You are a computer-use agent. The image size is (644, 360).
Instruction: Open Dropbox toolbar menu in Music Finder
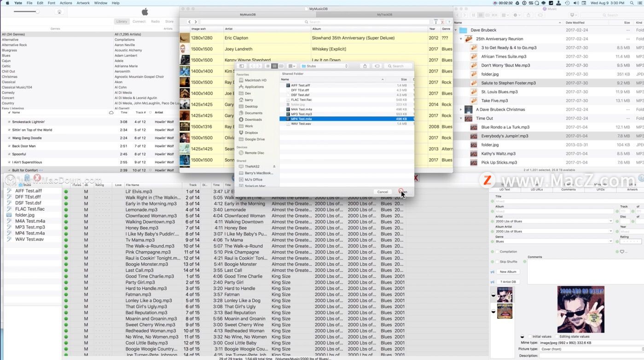coord(574,15)
